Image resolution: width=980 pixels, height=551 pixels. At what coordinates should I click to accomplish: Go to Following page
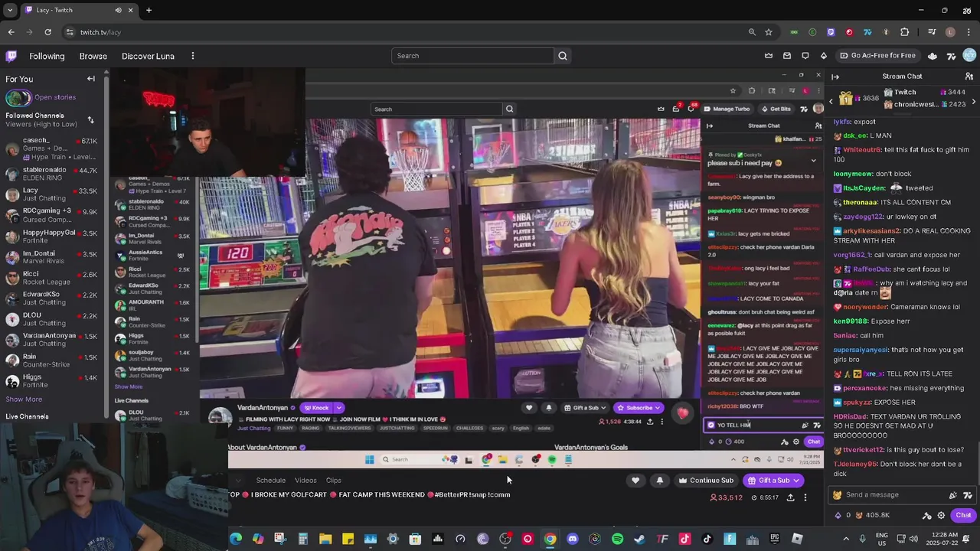(47, 56)
